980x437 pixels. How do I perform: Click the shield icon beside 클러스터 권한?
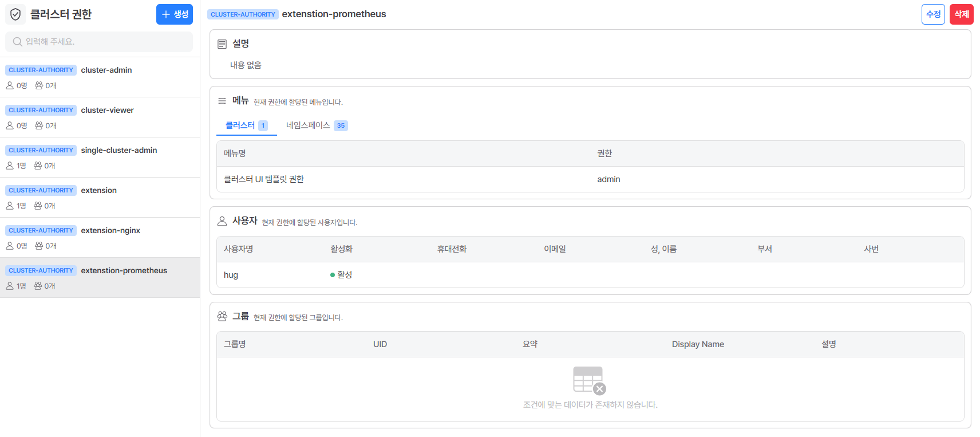pos(15,14)
